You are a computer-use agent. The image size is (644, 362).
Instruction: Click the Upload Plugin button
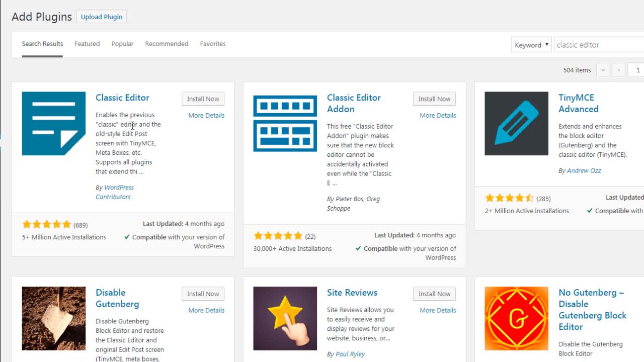[x=102, y=17]
